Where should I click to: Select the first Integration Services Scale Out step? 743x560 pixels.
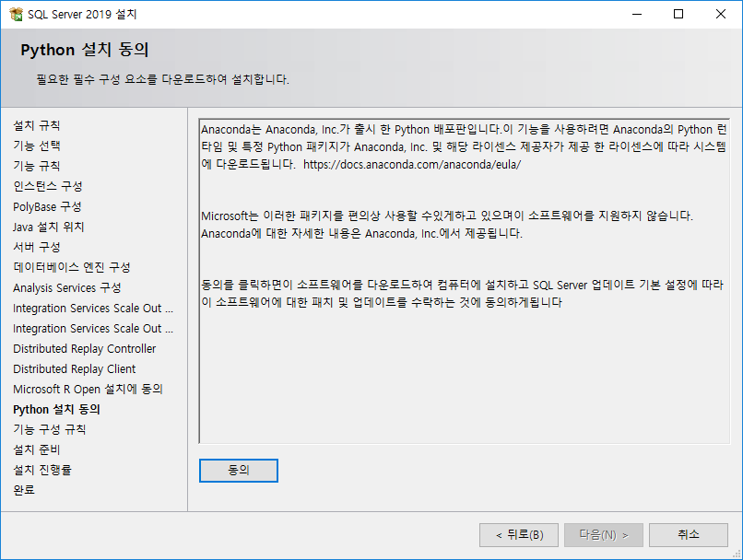[x=93, y=309]
